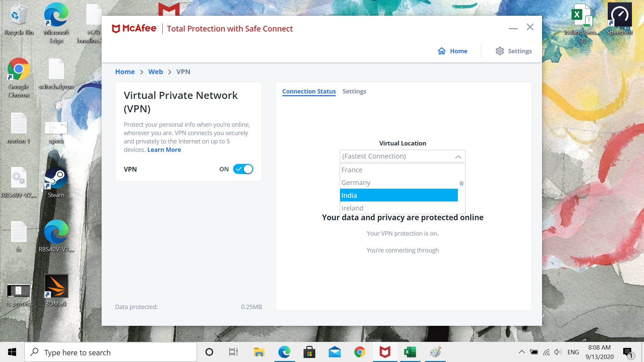Switch to the Settings tab
The image size is (644, 362).
point(354,91)
